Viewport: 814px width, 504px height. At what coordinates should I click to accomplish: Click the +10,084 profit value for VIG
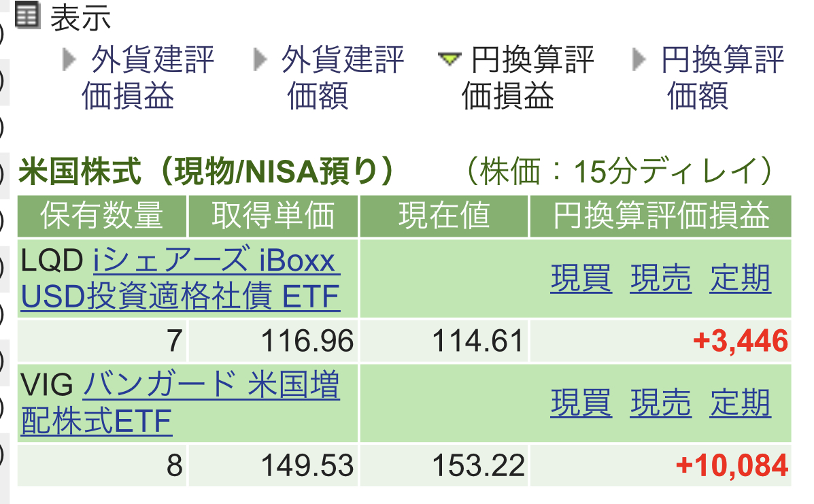point(732,466)
